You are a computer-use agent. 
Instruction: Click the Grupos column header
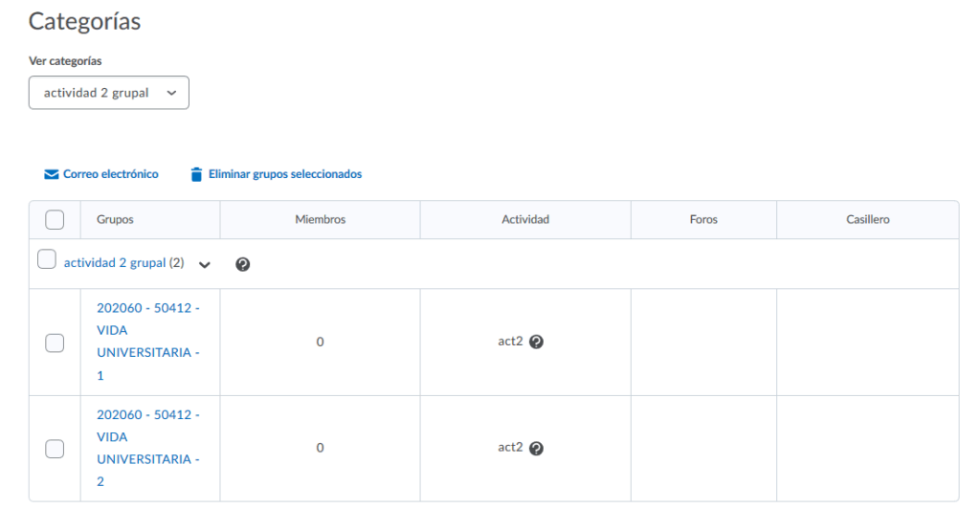(x=115, y=220)
